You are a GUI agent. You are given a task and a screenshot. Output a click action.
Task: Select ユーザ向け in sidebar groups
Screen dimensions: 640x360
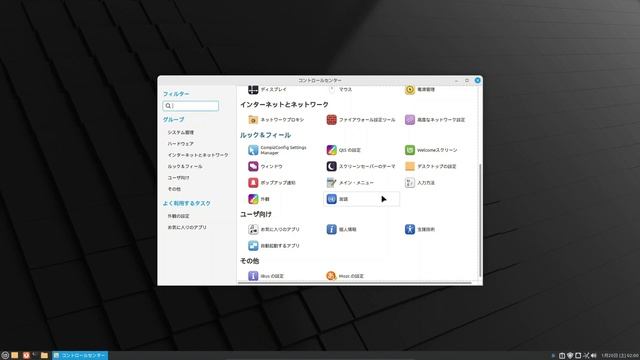[x=178, y=178]
